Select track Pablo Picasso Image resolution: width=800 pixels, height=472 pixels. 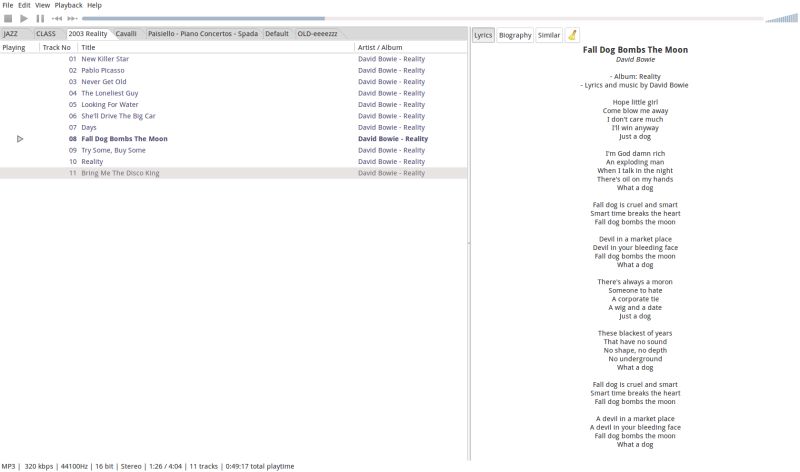(x=103, y=70)
